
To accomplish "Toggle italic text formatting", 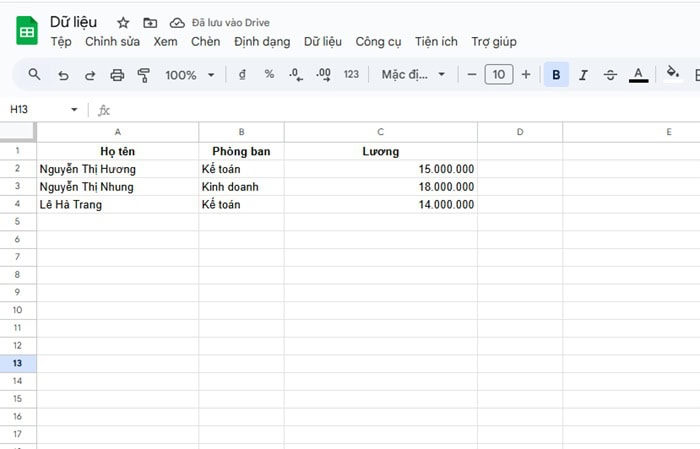I will [583, 75].
